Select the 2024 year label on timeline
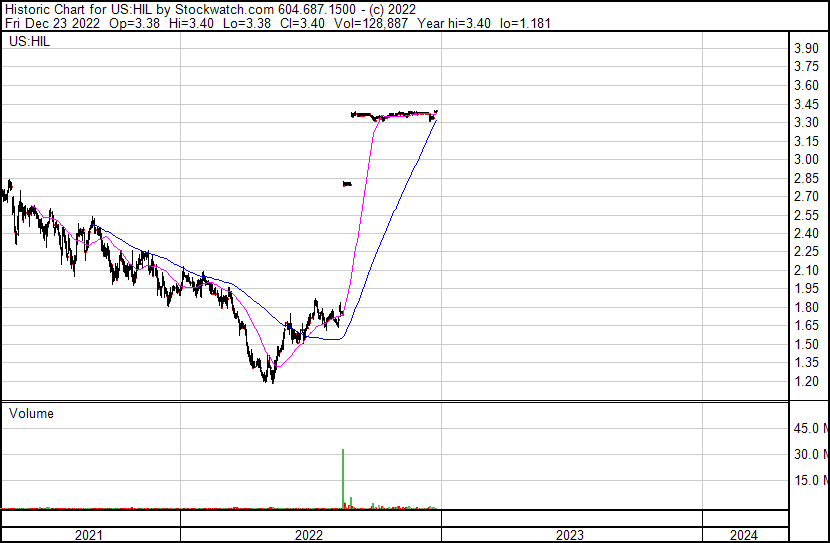Screen dimensions: 830x543 click(x=744, y=535)
